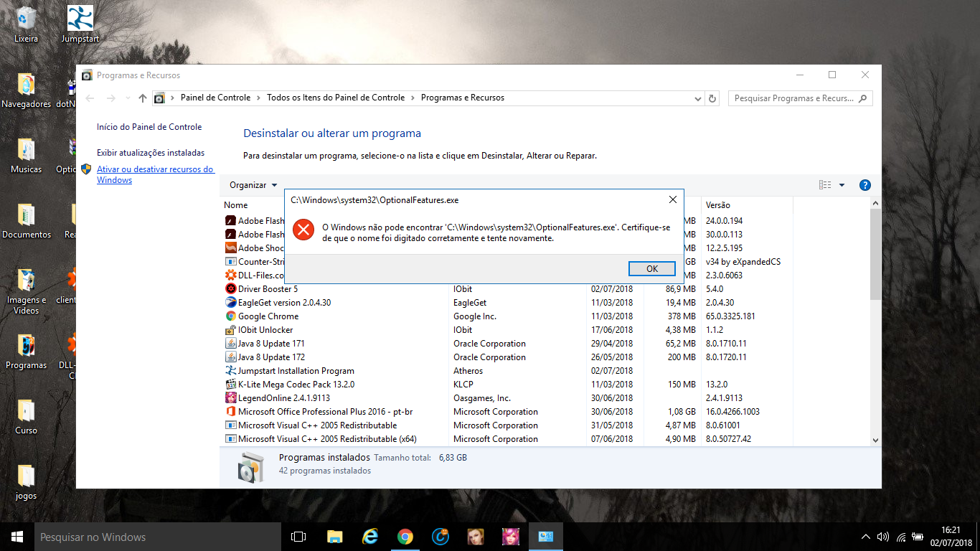The image size is (980, 551).
Task: Refresh the Programas e Recursos address bar
Action: (x=712, y=98)
